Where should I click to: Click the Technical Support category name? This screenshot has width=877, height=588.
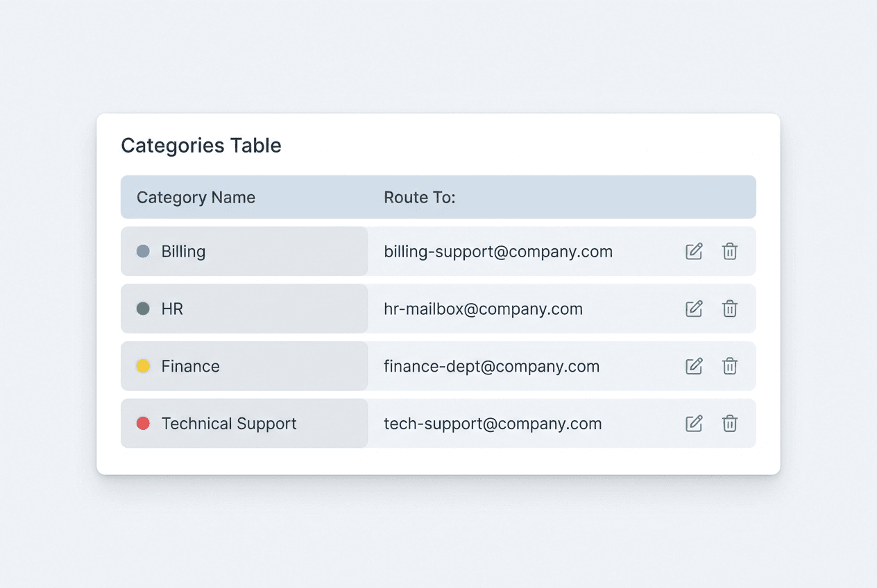click(229, 424)
